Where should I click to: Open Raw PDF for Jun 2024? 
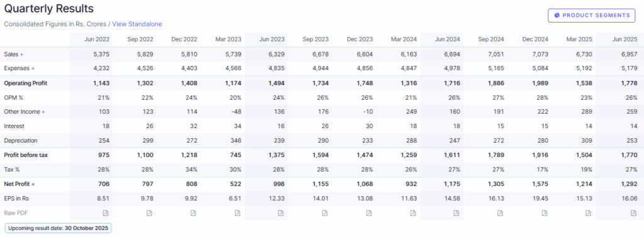pyautogui.click(x=456, y=213)
